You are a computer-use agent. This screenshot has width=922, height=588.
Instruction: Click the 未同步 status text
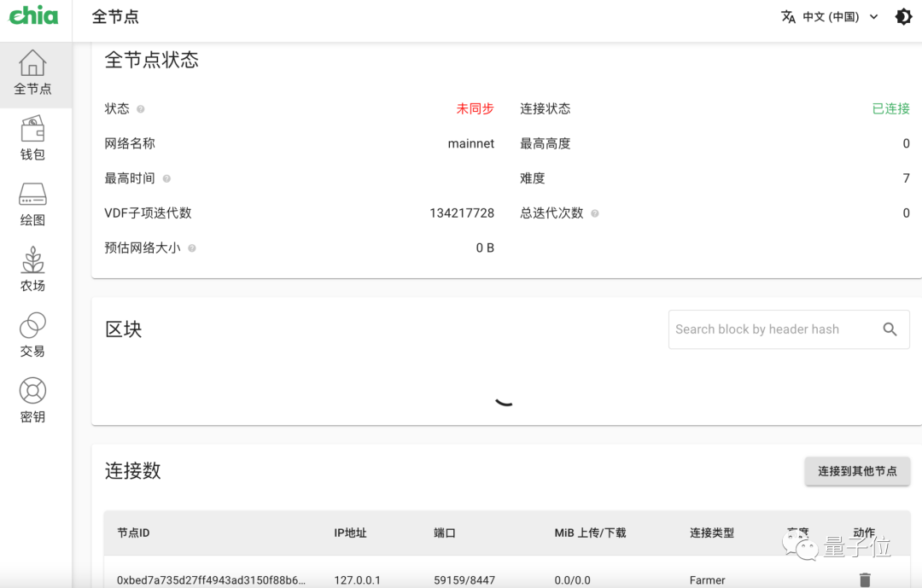click(476, 108)
